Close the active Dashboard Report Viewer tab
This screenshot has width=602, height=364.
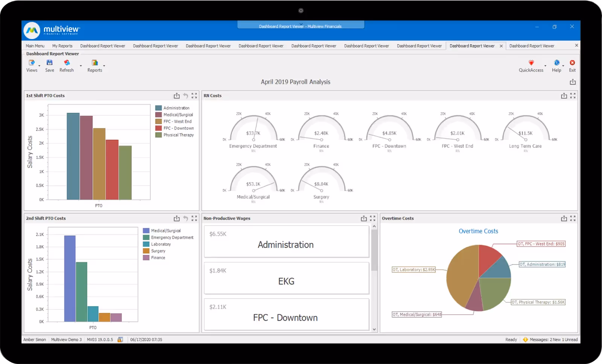501,45
